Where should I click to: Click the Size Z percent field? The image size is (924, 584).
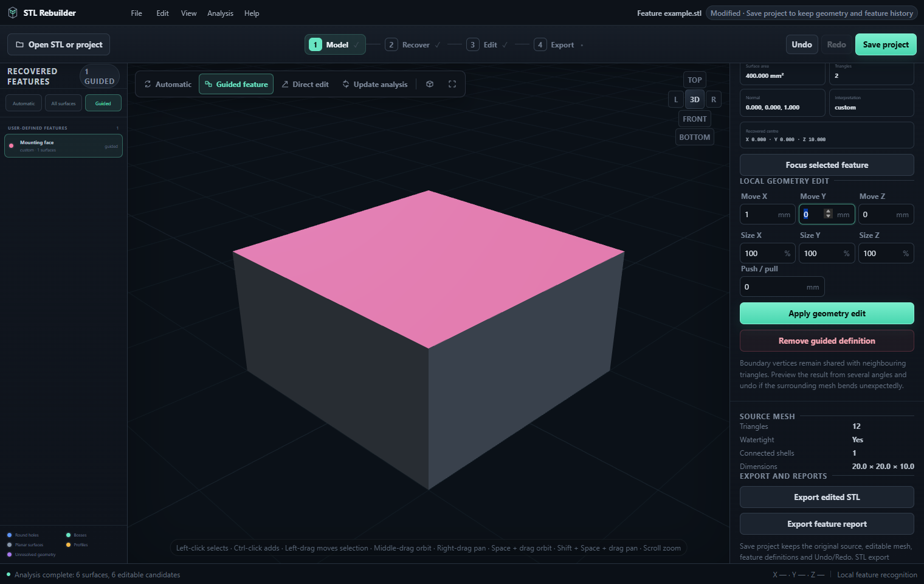pos(886,253)
